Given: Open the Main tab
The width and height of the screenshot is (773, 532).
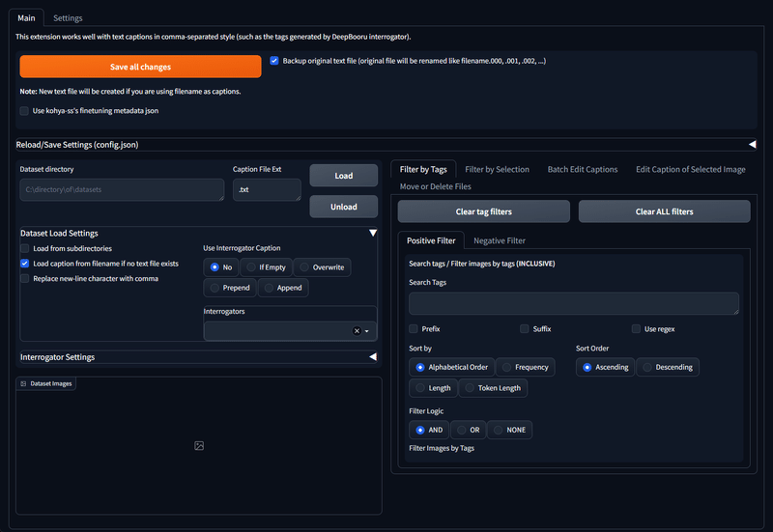Looking at the screenshot, I should tap(27, 18).
